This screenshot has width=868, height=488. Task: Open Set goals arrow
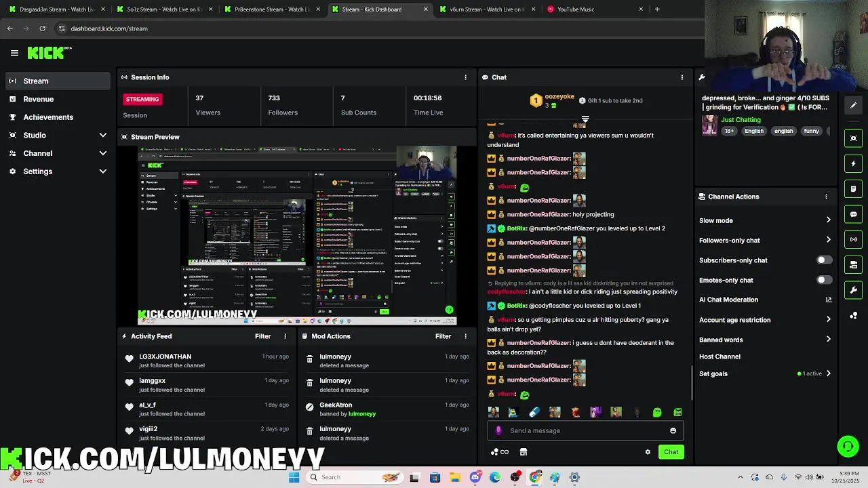click(x=828, y=373)
